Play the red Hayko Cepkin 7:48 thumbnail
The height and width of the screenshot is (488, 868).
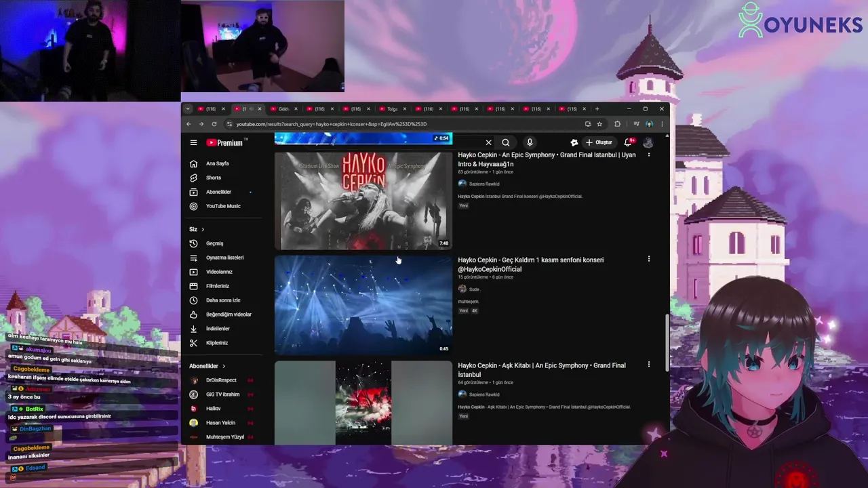[363, 201]
